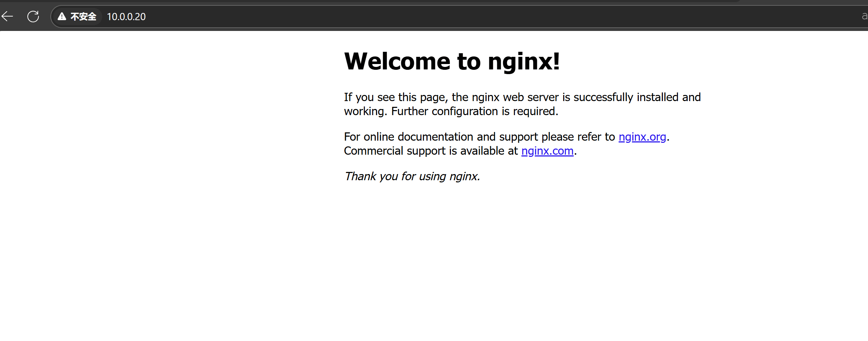This screenshot has height=341, width=868.
Task: Click the italic "Thank you for using nginx." text
Action: 412,176
